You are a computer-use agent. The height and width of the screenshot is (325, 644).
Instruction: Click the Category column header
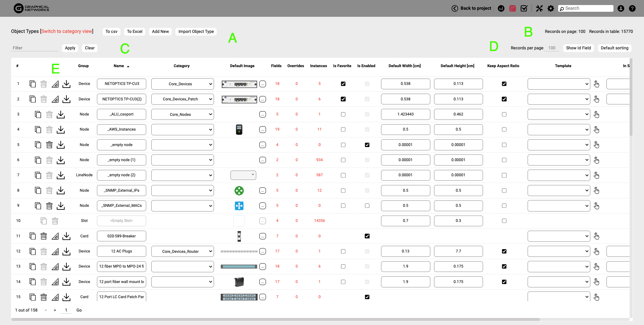181,66
